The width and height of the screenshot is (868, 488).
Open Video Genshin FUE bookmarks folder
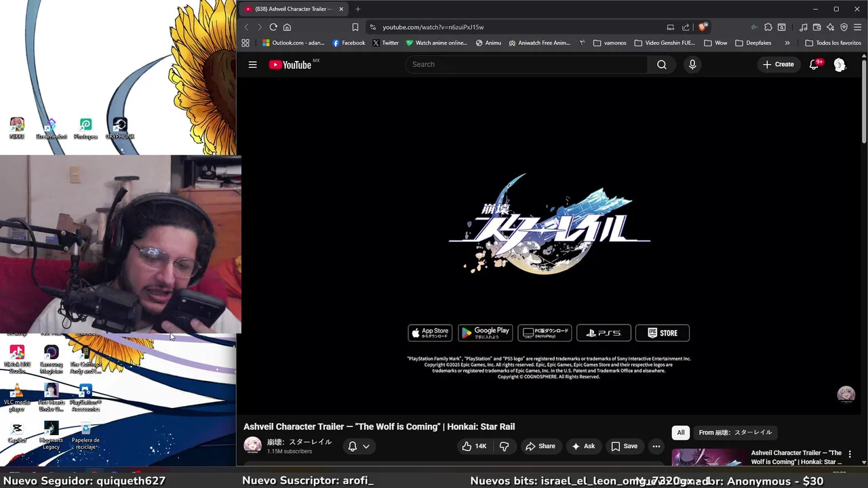[665, 43]
